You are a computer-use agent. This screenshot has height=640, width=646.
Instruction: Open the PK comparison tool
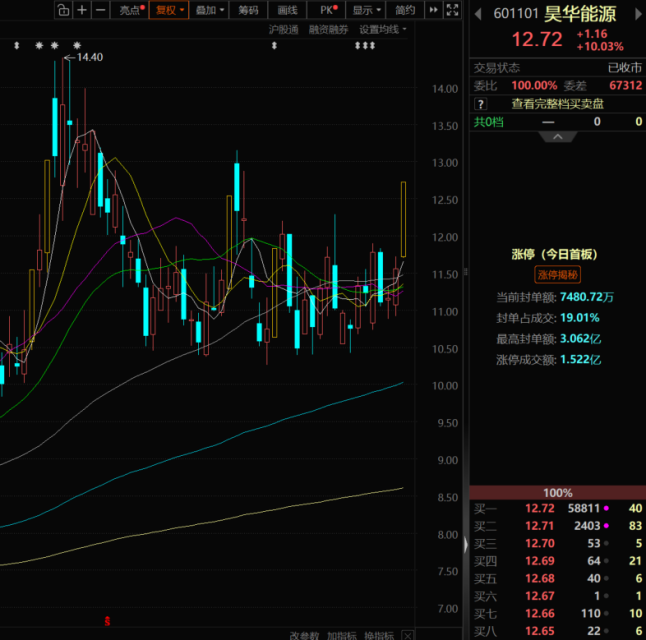click(328, 10)
